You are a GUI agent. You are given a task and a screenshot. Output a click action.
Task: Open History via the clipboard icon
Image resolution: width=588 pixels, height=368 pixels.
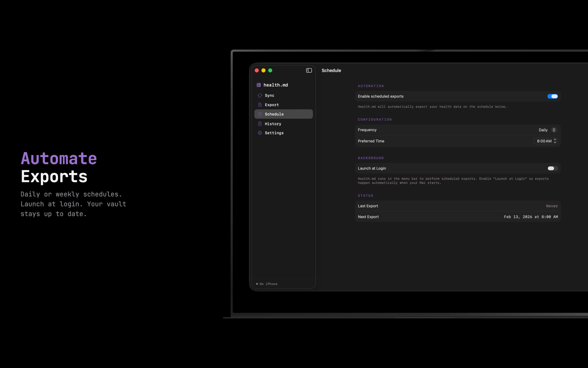click(260, 124)
